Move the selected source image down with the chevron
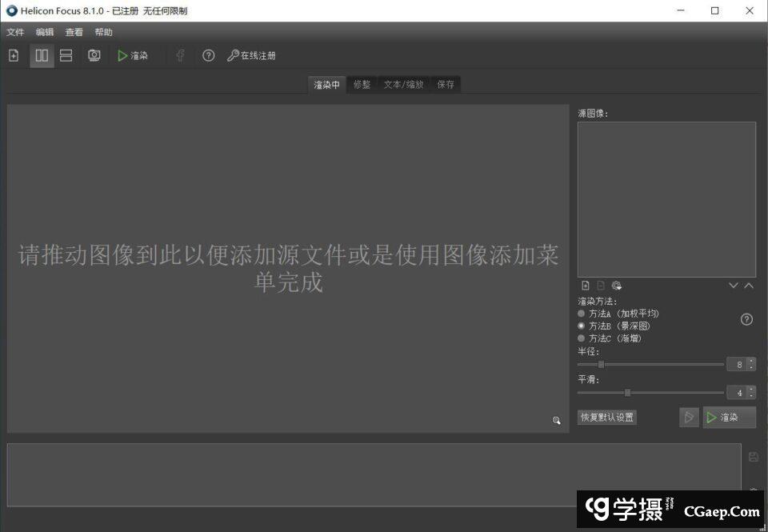The height and width of the screenshot is (532, 768). (734, 286)
